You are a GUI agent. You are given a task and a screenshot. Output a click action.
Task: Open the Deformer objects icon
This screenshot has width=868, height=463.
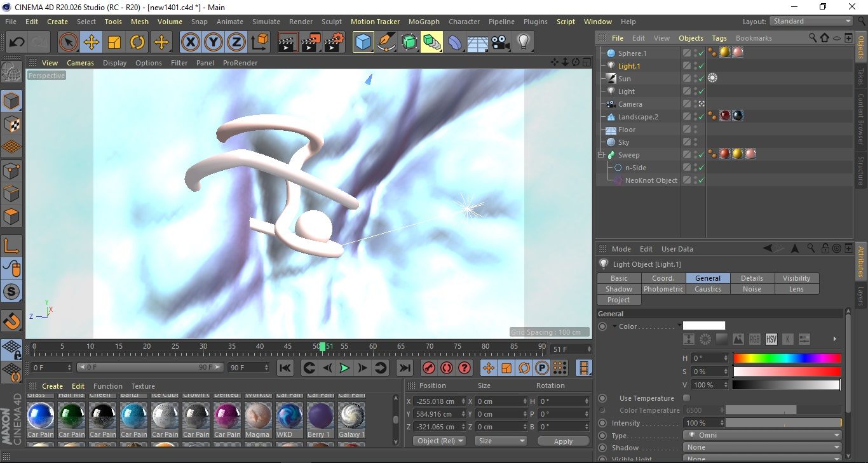pyautogui.click(x=455, y=43)
